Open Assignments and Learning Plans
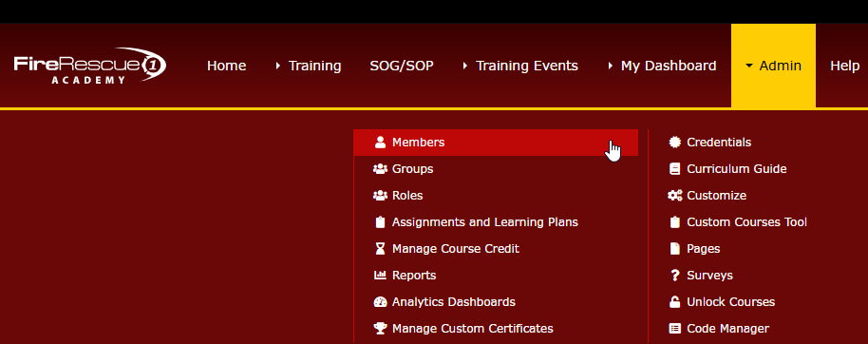Viewport: 868px width, 344px height. tap(485, 222)
